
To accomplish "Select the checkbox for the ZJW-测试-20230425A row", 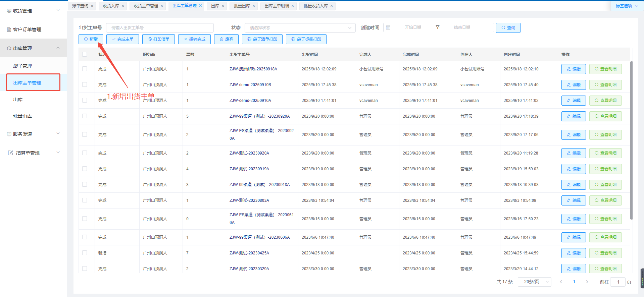I will (x=85, y=253).
